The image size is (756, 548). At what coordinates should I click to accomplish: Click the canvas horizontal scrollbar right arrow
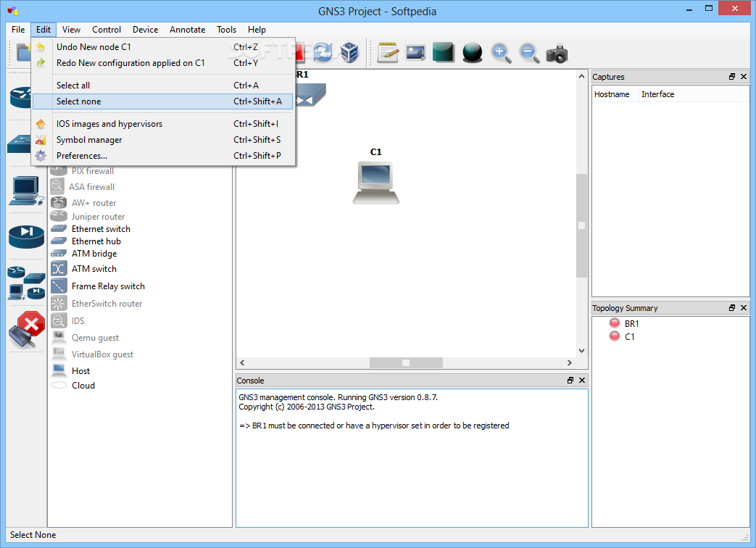click(x=570, y=362)
